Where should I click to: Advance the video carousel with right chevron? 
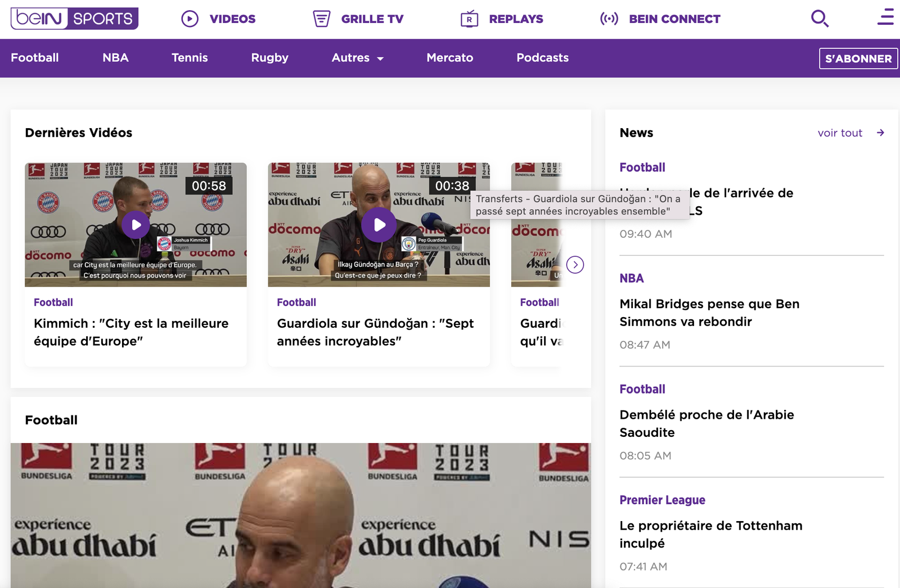coord(575,264)
